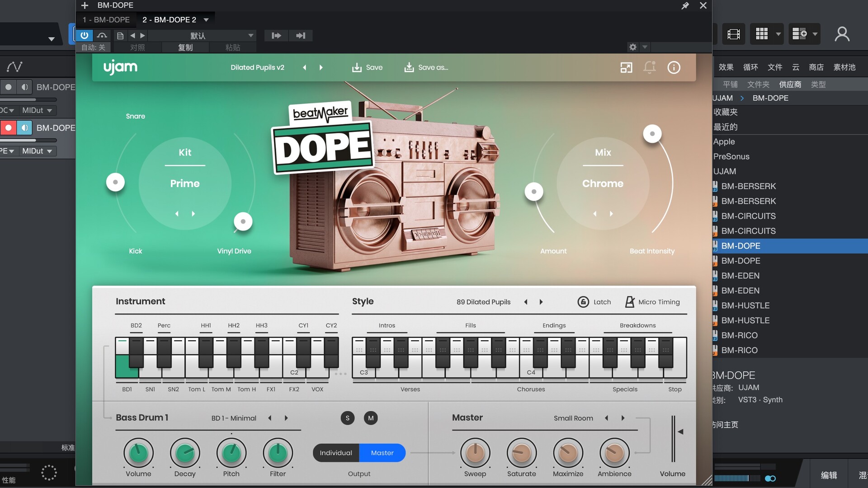Viewport: 868px width, 488px height.
Task: Select previous Kit with left arrow
Action: click(177, 214)
